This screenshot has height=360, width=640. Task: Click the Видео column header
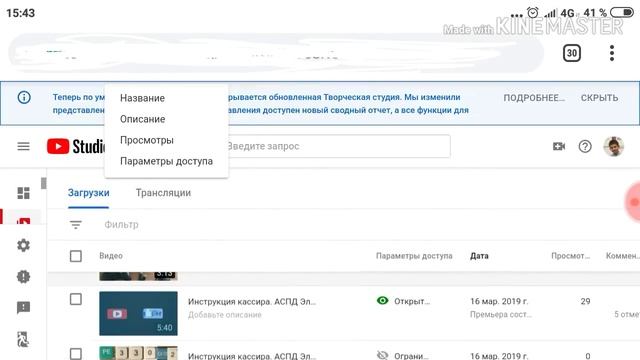pos(111,256)
